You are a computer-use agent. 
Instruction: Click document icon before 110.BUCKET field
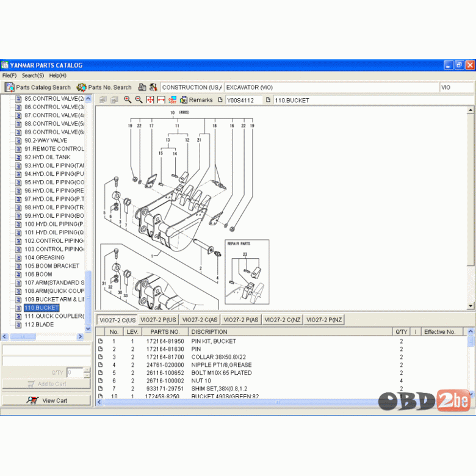point(268,99)
